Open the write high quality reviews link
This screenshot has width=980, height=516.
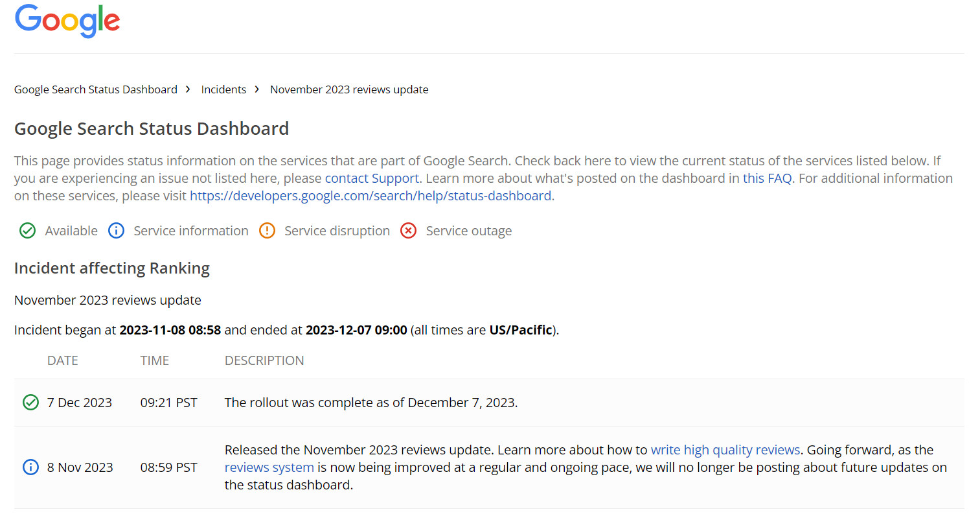[725, 449]
